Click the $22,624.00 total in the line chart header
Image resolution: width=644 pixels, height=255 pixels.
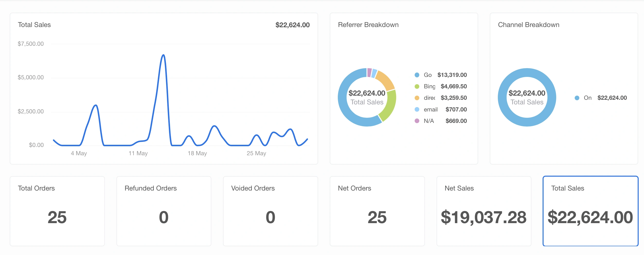point(293,25)
